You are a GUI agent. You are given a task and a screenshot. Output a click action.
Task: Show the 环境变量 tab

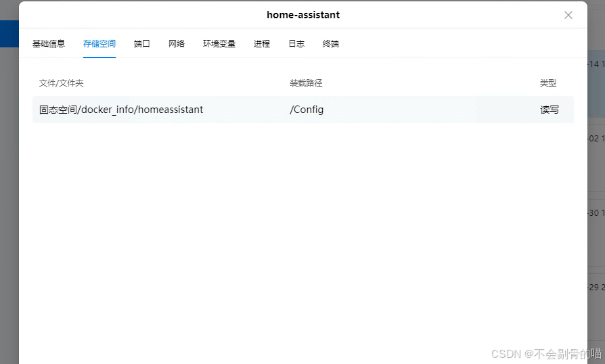219,44
